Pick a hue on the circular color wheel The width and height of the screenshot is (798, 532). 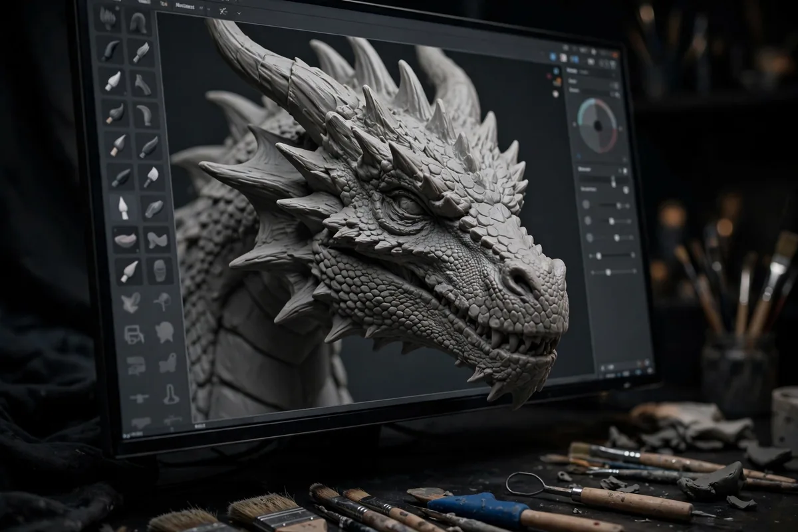coord(597,126)
